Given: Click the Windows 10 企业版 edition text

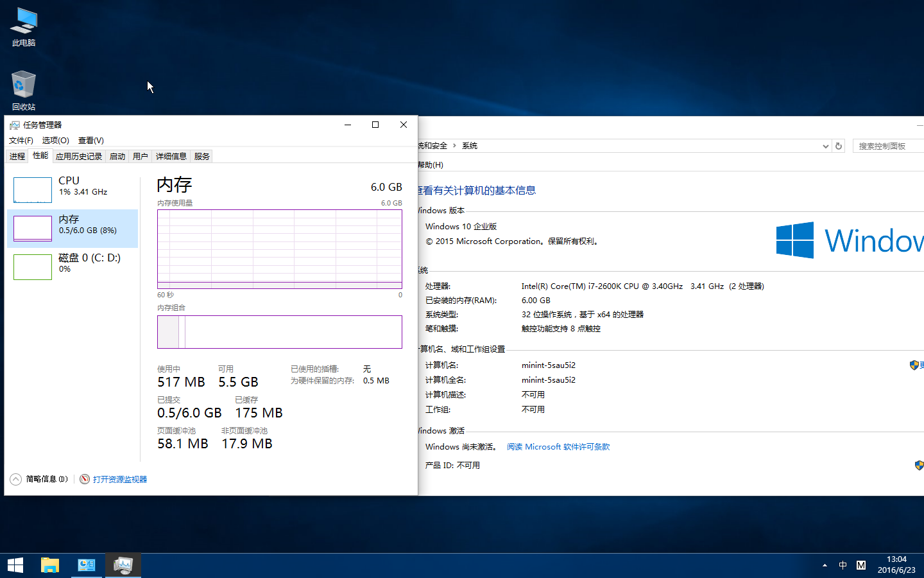Looking at the screenshot, I should click(x=461, y=227).
